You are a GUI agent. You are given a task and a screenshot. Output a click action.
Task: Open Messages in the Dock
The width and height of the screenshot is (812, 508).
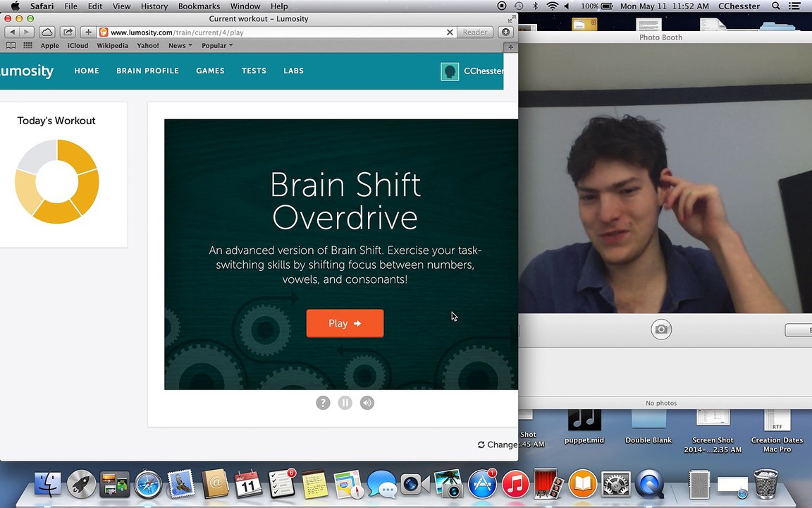[x=382, y=484]
